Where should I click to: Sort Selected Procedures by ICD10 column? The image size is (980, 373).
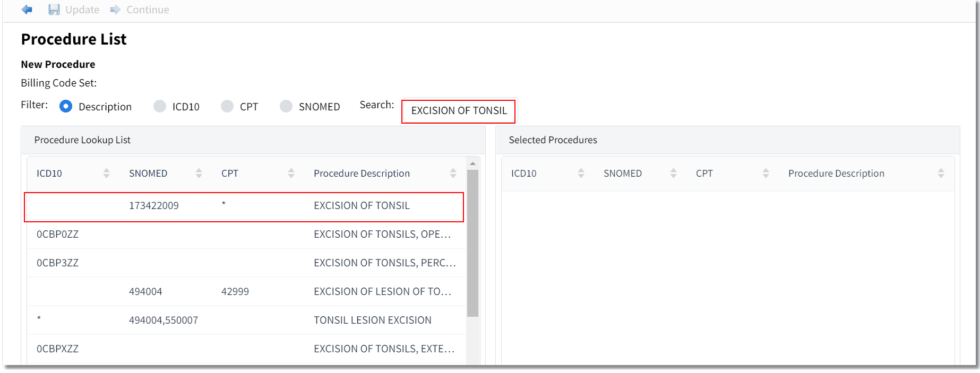click(581, 173)
